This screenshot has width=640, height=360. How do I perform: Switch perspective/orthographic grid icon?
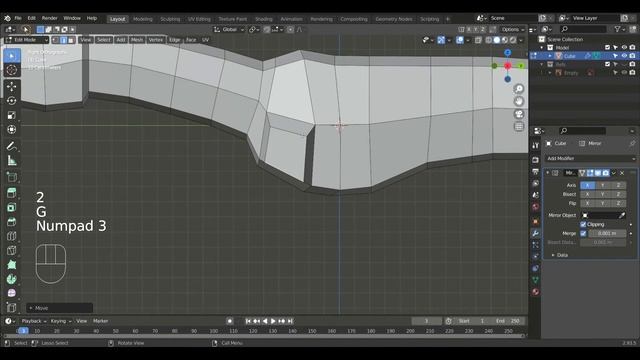click(519, 127)
